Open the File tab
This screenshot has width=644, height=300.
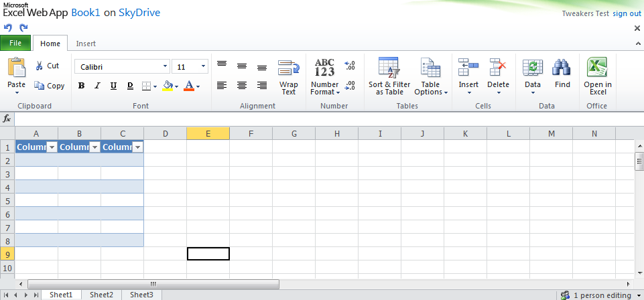click(15, 43)
